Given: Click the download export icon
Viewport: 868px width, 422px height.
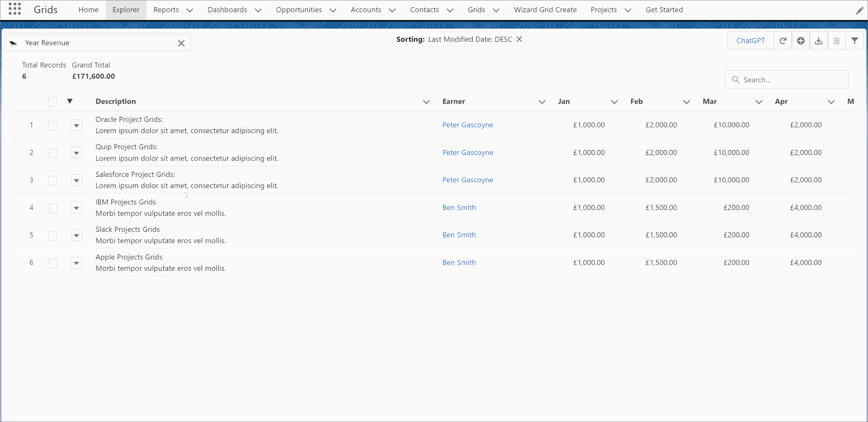Looking at the screenshot, I should pyautogui.click(x=819, y=41).
